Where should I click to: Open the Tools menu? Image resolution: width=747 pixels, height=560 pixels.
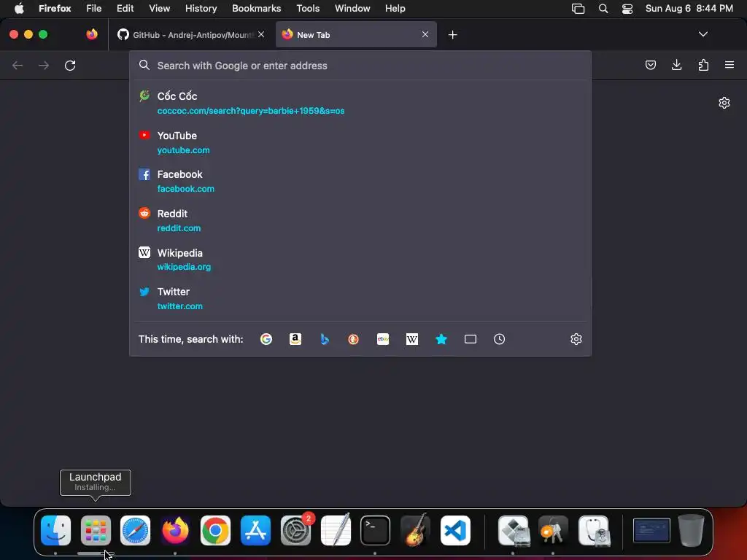coord(308,8)
